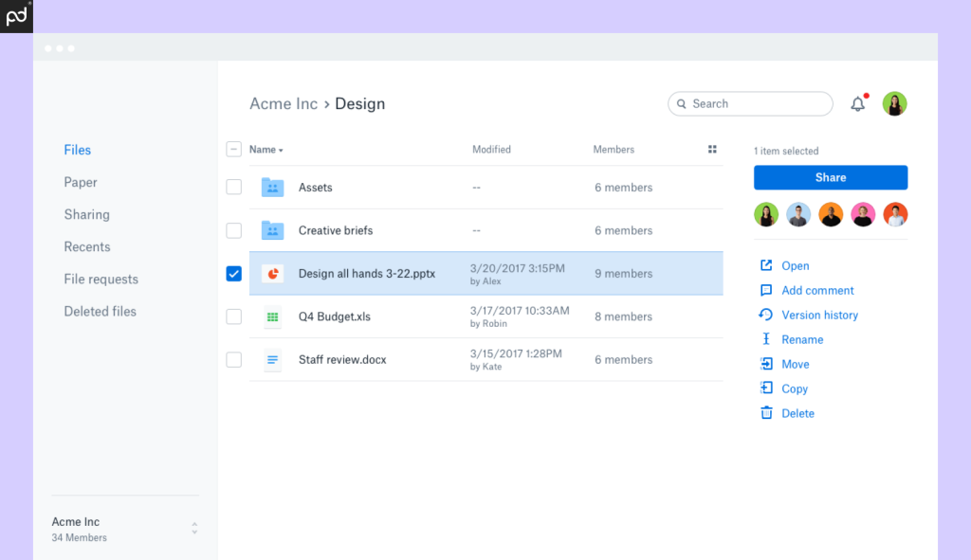This screenshot has width=971, height=560.
Task: Click shared member avatar with orange background
Action: point(831,215)
